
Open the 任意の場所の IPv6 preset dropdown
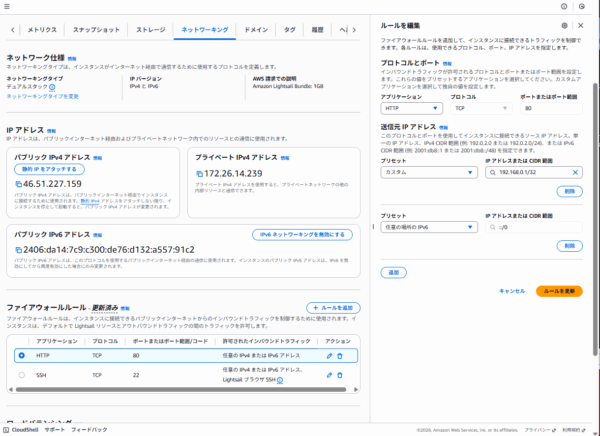(429, 227)
